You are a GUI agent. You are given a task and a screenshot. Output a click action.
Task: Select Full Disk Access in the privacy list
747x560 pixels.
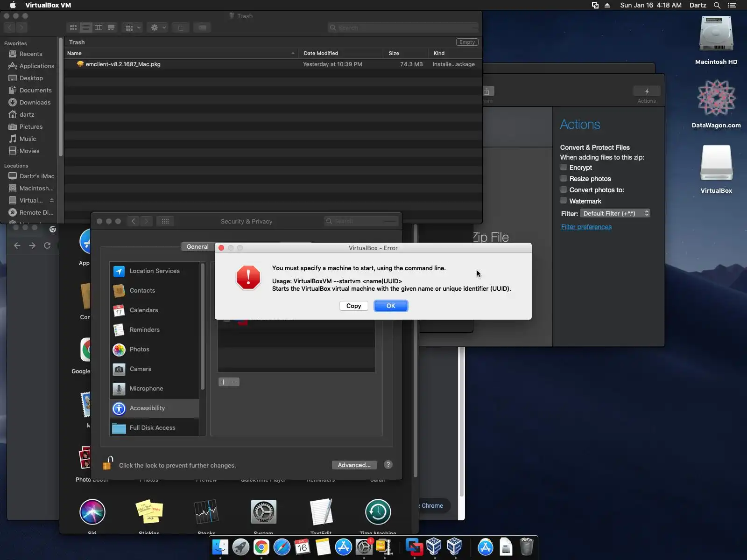click(x=155, y=427)
